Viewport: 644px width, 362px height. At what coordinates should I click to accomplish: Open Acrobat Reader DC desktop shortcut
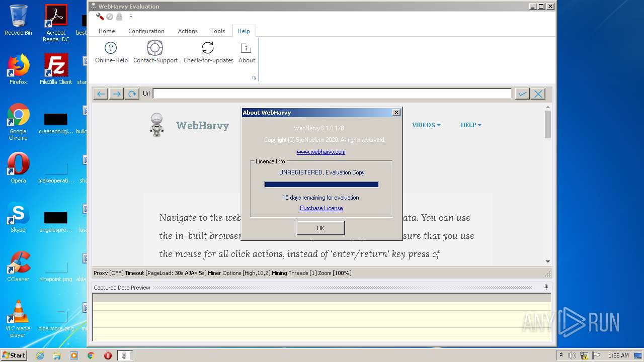pos(56,23)
